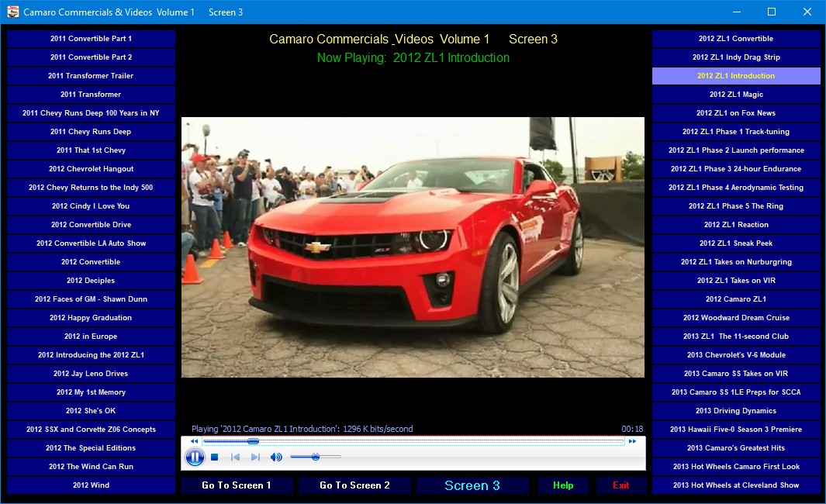The image size is (826, 504).
Task: Play 2012 Introducing the 2012 ZL1
Action: pos(92,355)
